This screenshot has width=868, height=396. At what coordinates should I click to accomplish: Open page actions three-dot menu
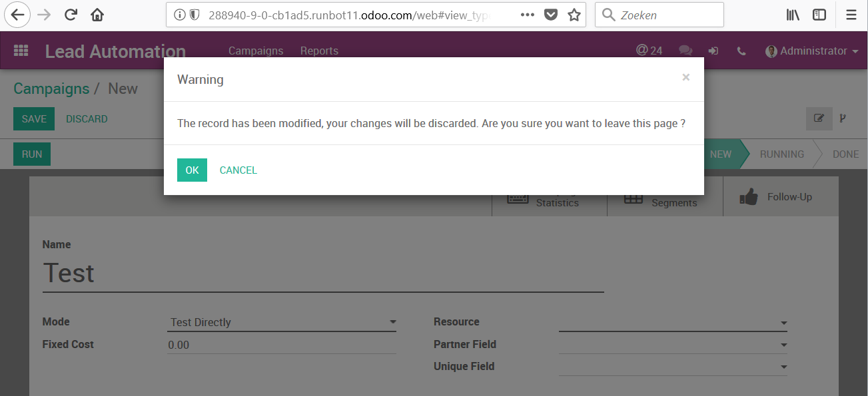[527, 15]
